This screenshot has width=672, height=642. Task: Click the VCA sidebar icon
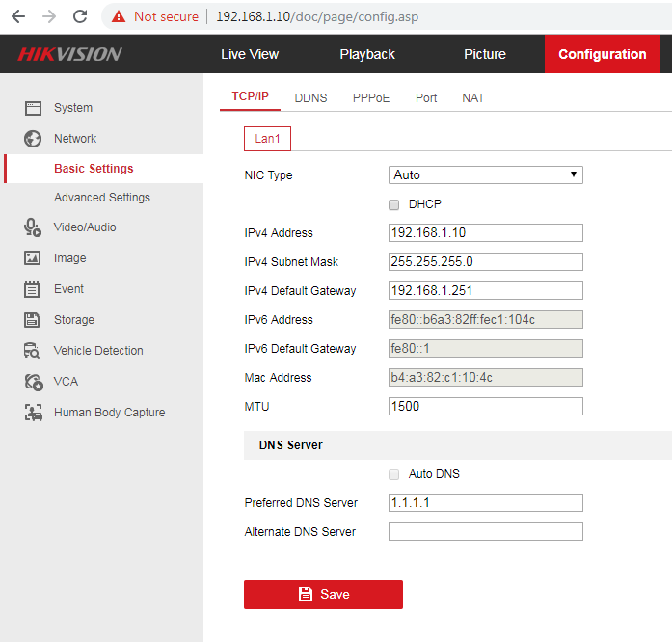coord(33,382)
